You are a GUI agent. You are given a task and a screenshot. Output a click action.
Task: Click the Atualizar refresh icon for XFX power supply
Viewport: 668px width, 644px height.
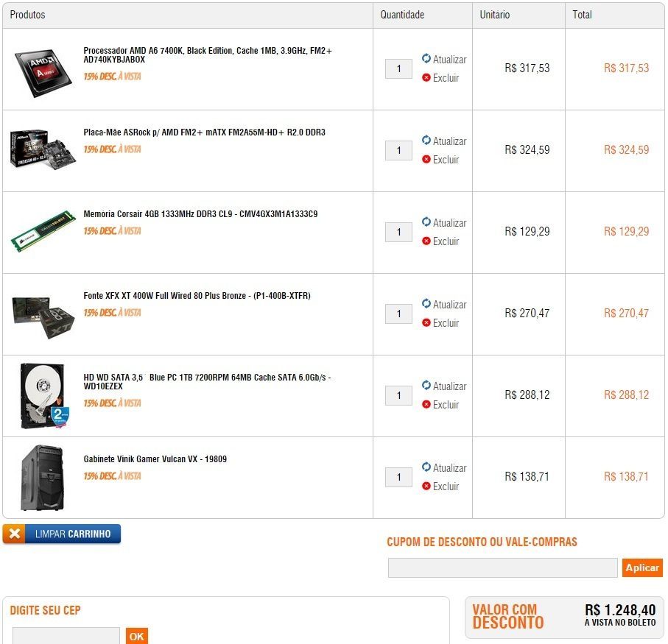pos(426,303)
